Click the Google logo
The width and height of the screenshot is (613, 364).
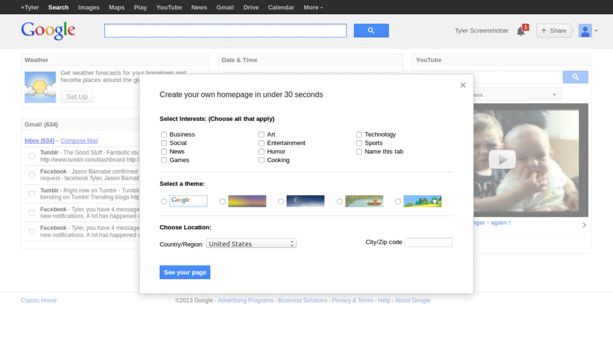[x=48, y=30]
